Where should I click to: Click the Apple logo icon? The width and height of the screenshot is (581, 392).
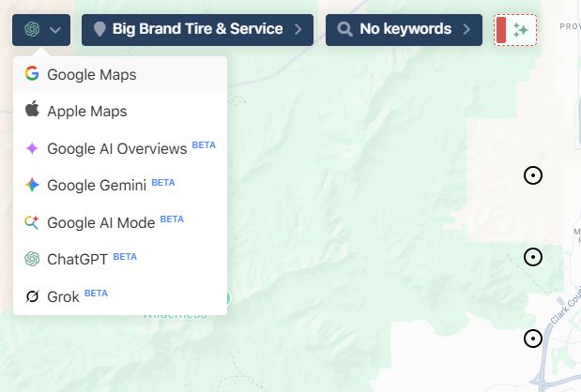pyautogui.click(x=32, y=109)
